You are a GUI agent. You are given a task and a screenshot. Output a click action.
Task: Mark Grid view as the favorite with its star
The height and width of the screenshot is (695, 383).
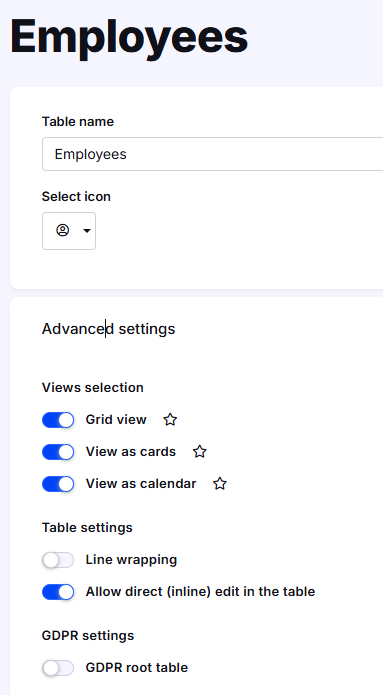coord(170,419)
